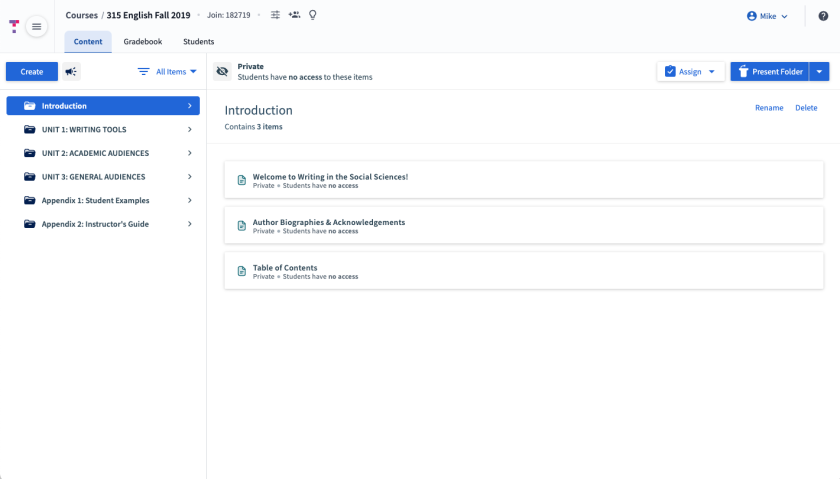Expand the Mike user account menu
Viewport: 840px width, 479px height.
[x=767, y=16]
